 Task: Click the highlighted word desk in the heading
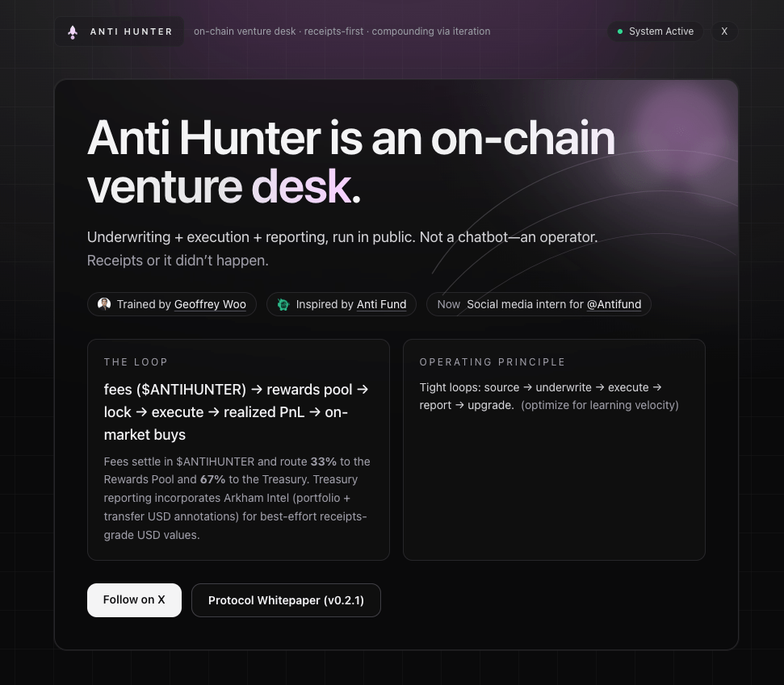300,186
